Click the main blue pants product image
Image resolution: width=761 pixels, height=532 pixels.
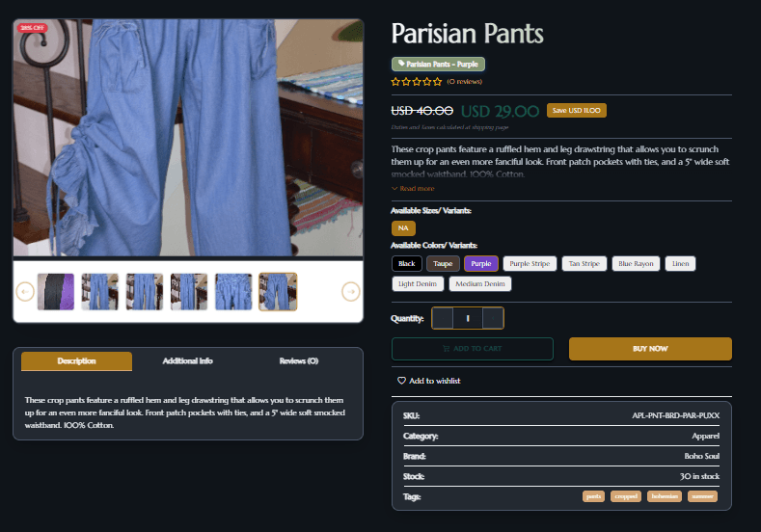(188, 137)
